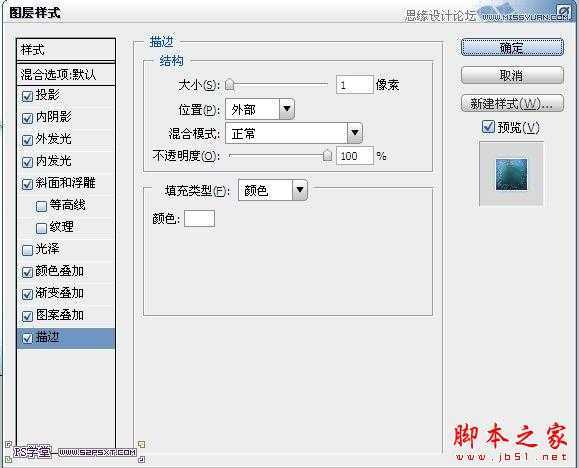Open the 纹理 sub-settings page
Image resolution: width=579 pixels, height=468 pixels.
(61, 227)
